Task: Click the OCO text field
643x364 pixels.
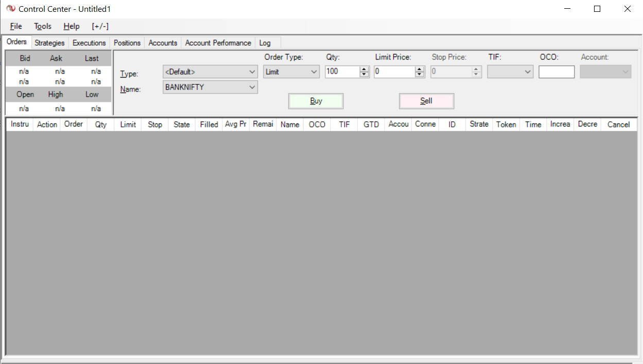Action: coord(557,72)
